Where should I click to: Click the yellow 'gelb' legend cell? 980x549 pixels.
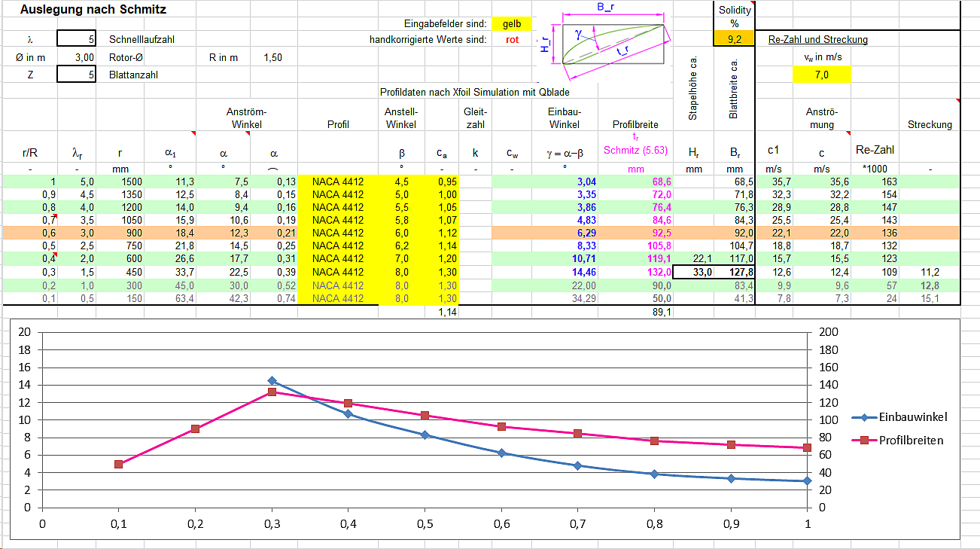click(x=512, y=24)
